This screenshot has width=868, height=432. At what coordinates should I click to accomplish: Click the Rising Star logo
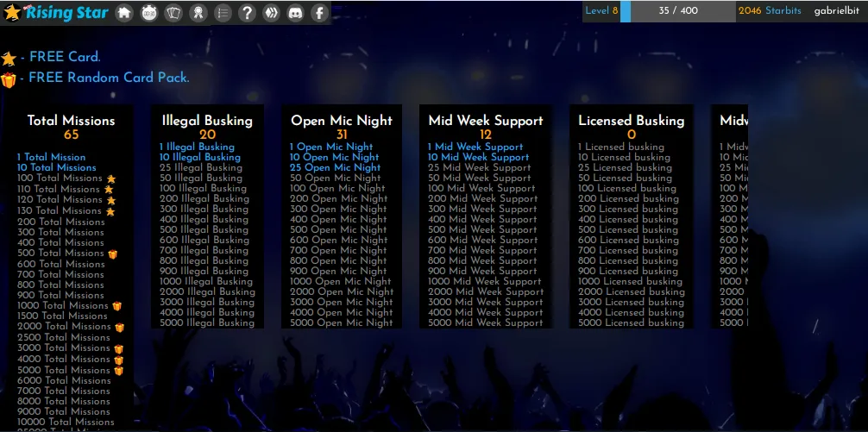(x=55, y=12)
